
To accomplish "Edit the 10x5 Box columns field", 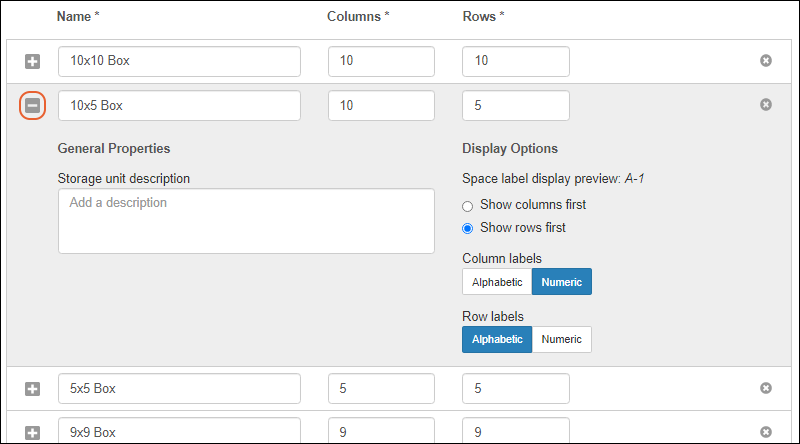I will tap(381, 105).
